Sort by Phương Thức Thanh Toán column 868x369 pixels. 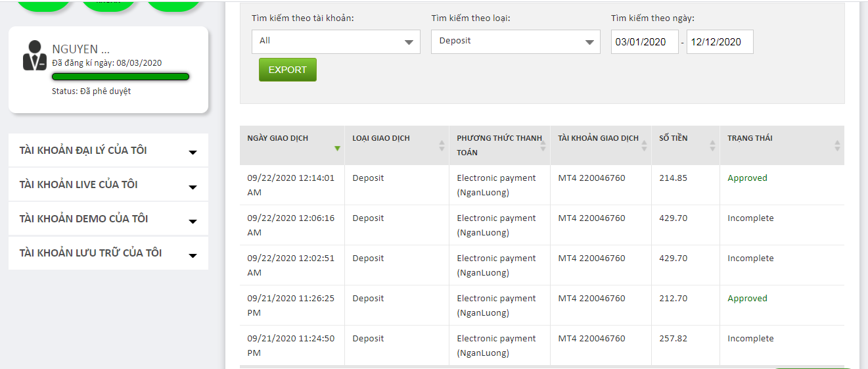tap(543, 145)
